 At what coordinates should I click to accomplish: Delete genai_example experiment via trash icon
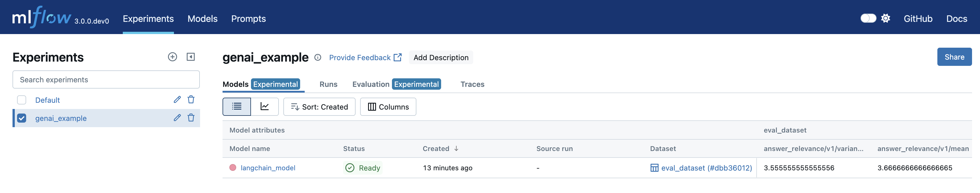[x=191, y=118]
